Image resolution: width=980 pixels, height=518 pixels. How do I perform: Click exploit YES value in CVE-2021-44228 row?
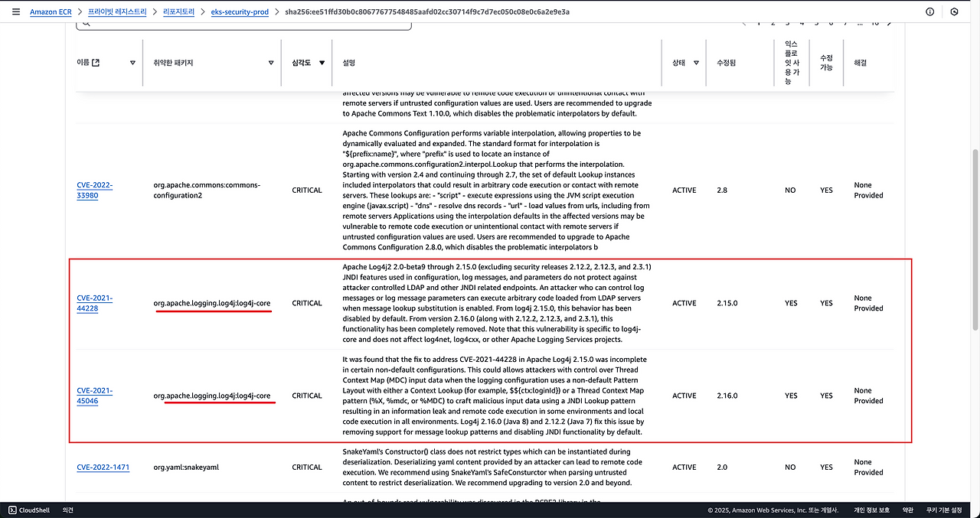pyautogui.click(x=790, y=303)
